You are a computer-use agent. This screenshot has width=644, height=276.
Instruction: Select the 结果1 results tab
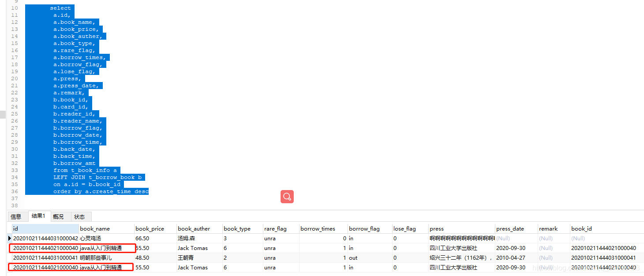(39, 216)
